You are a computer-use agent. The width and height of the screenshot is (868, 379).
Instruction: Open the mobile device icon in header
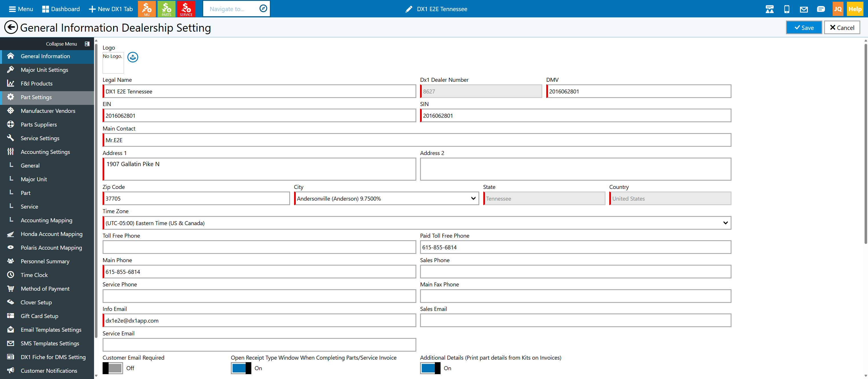point(787,9)
